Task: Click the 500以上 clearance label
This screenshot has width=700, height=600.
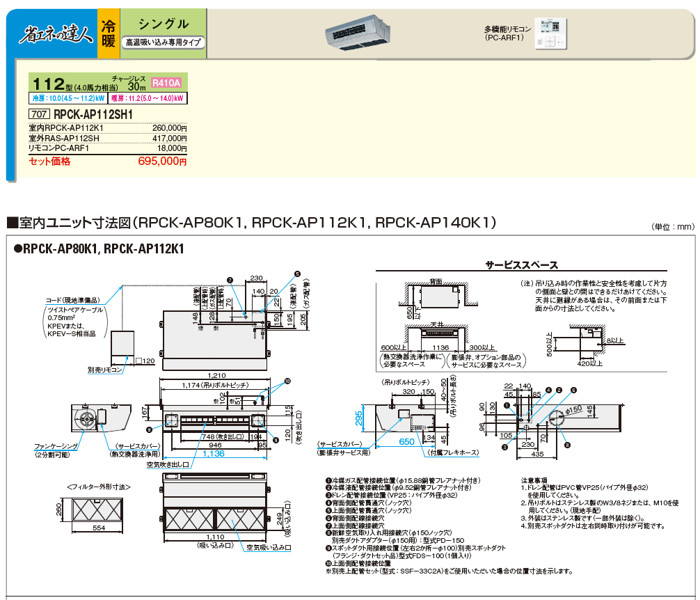Action: pos(550,344)
